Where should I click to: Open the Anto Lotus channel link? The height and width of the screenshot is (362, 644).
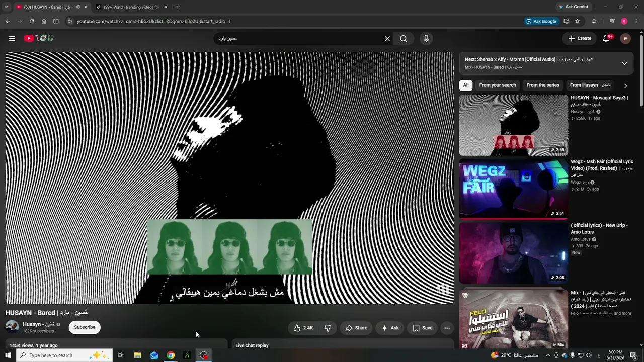pos(581,239)
